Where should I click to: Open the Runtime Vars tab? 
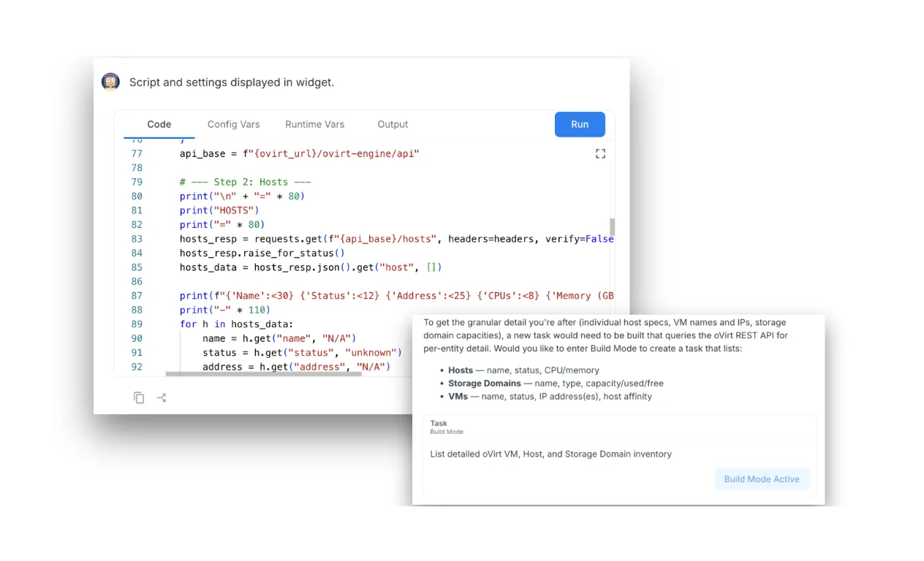314,124
